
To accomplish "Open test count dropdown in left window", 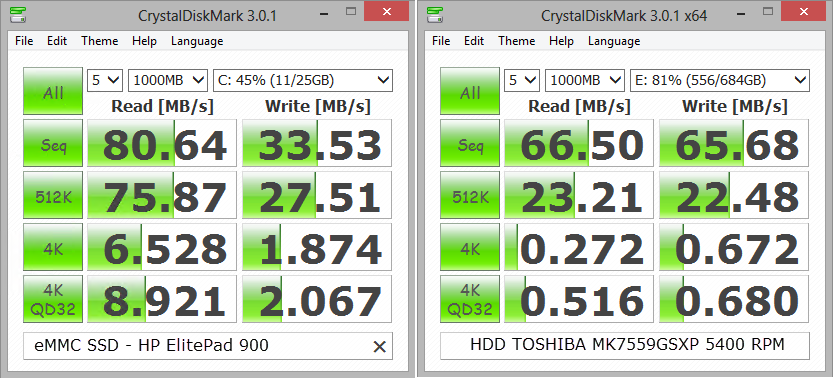I will point(105,80).
